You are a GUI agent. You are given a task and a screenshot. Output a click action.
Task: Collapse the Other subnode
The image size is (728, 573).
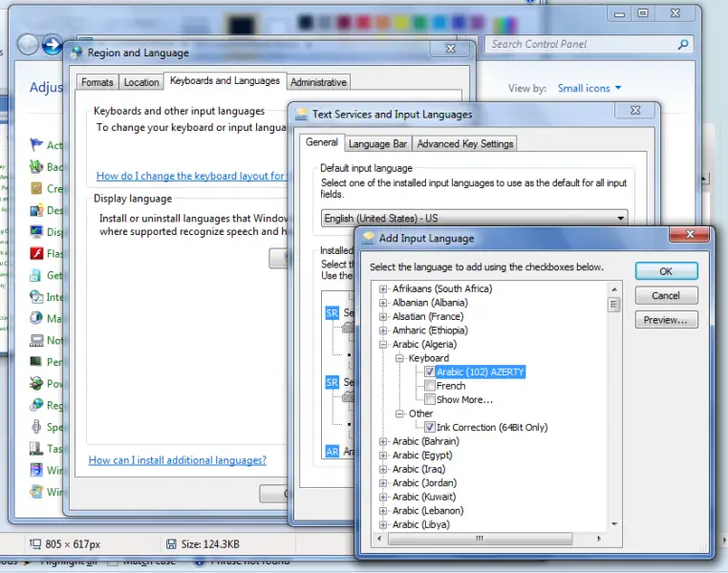[399, 414]
